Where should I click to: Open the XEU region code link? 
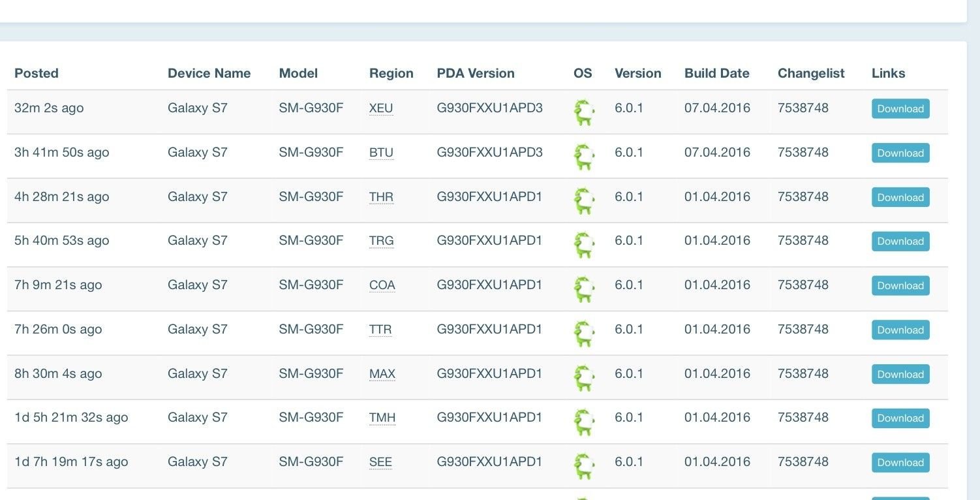pos(381,108)
